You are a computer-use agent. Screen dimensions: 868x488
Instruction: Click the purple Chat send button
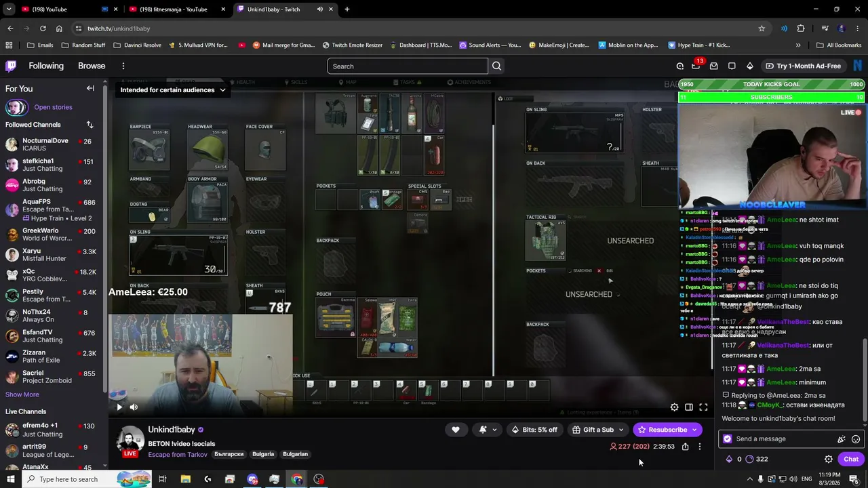pos(851,459)
